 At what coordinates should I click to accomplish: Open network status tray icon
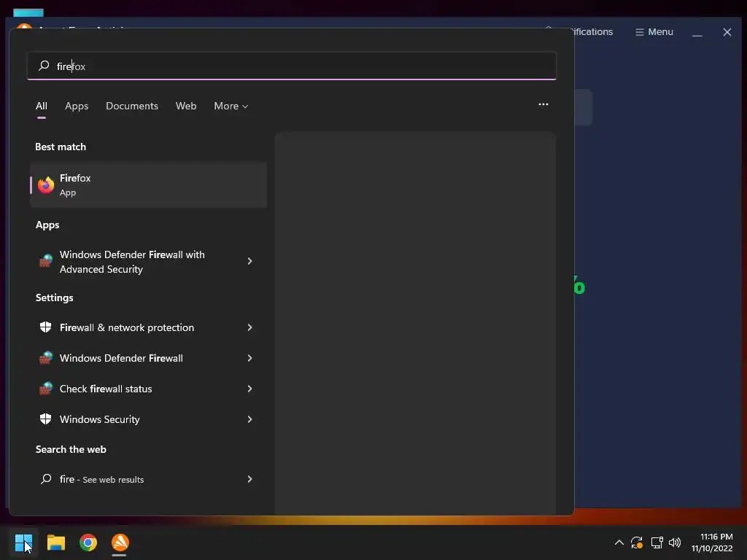[657, 542]
